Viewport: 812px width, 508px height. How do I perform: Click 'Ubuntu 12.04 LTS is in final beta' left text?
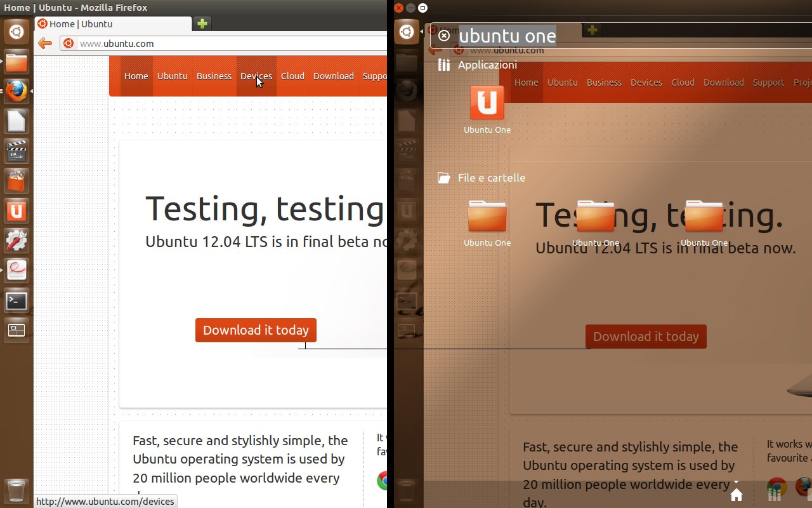266,242
